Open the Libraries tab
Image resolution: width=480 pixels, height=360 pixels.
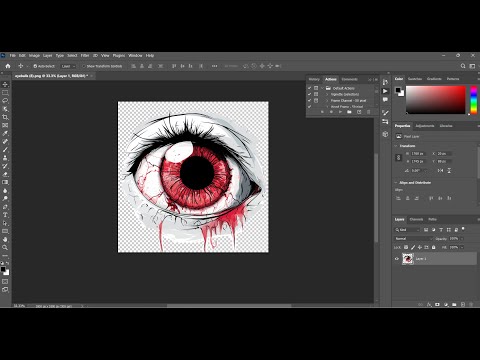pos(446,126)
